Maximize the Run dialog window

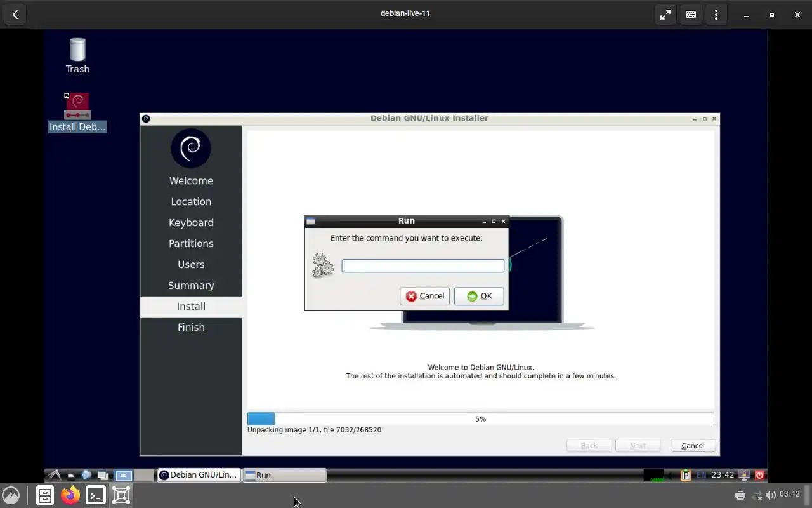point(494,221)
